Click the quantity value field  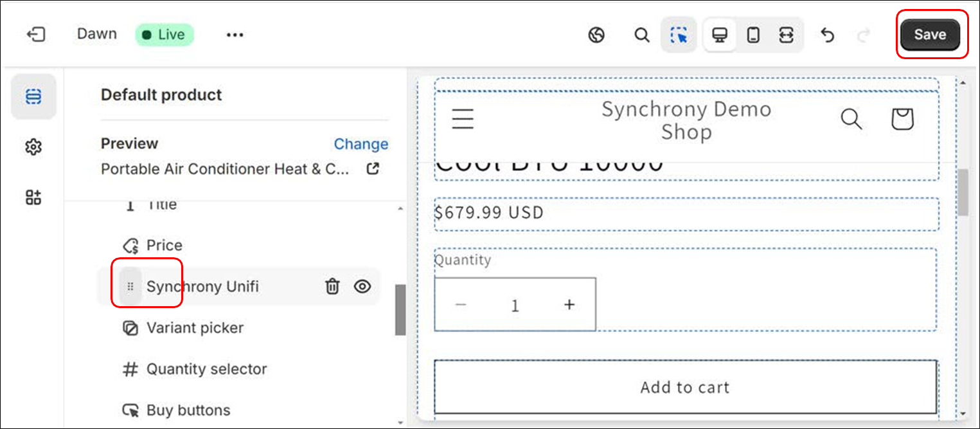coord(515,305)
